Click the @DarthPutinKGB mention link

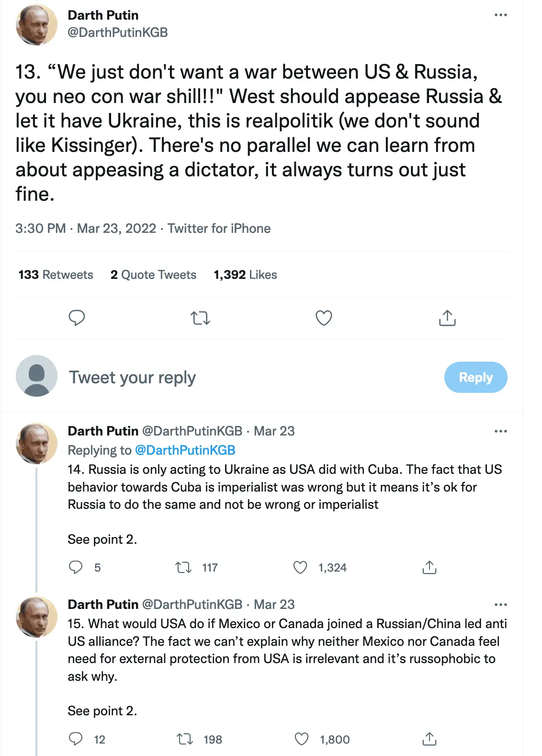coord(185,450)
